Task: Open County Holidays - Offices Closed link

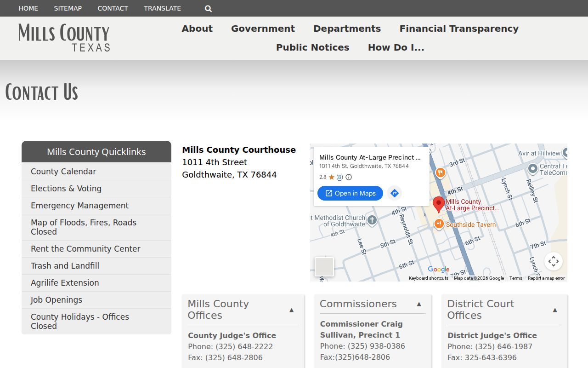Action: (x=96, y=322)
